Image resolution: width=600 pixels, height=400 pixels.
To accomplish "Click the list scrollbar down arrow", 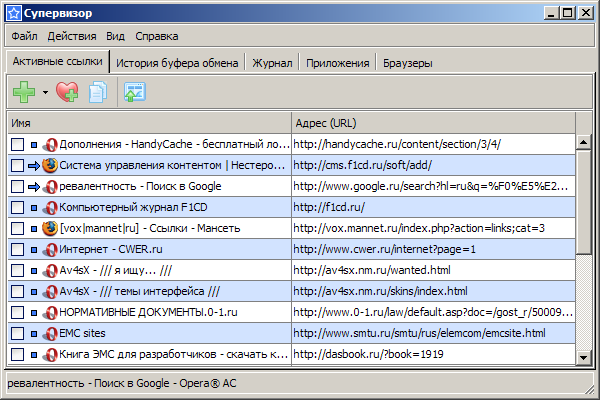I will tap(584, 358).
